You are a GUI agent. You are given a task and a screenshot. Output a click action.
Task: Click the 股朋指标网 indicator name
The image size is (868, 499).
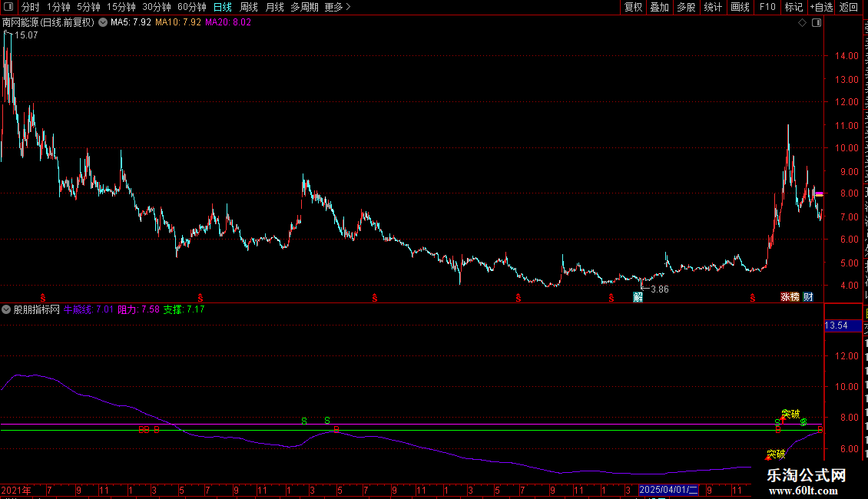(x=37, y=310)
